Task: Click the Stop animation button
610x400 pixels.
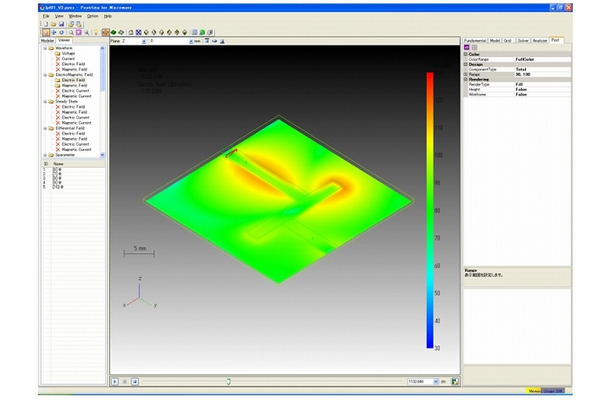Action: (x=125, y=382)
